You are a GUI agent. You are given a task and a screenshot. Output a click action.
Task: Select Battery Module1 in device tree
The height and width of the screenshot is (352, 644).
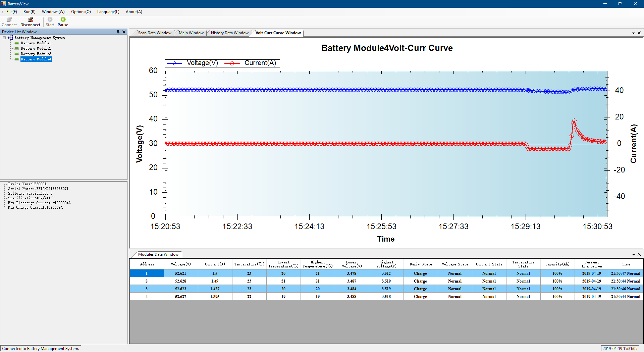pyautogui.click(x=36, y=43)
